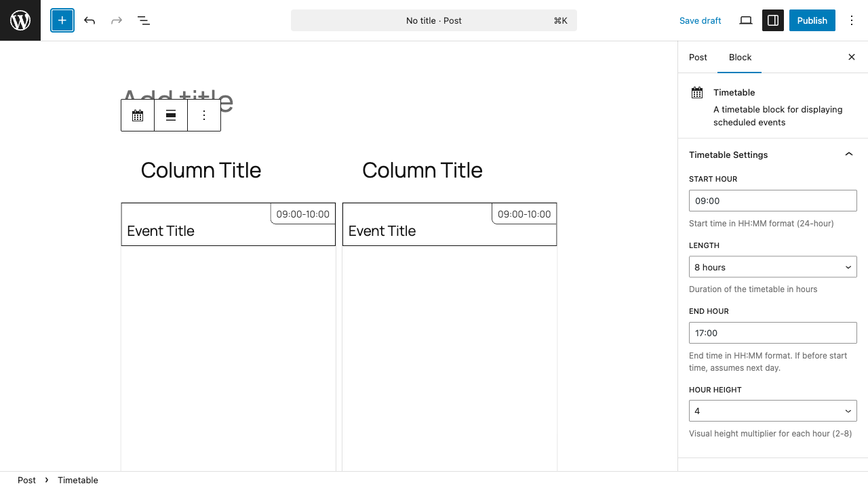Expand the Length 8 hours dropdown
Screen dimensions: 868x488
pyautogui.click(x=773, y=267)
